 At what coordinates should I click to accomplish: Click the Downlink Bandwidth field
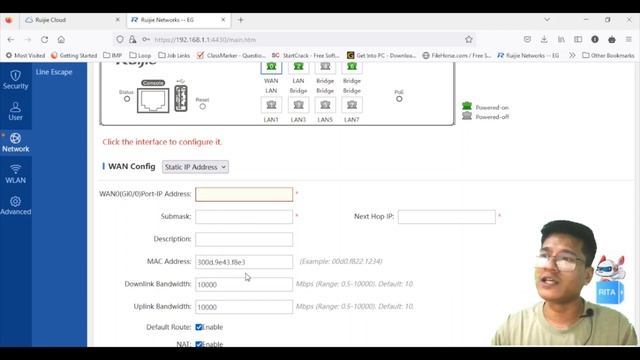click(x=244, y=284)
